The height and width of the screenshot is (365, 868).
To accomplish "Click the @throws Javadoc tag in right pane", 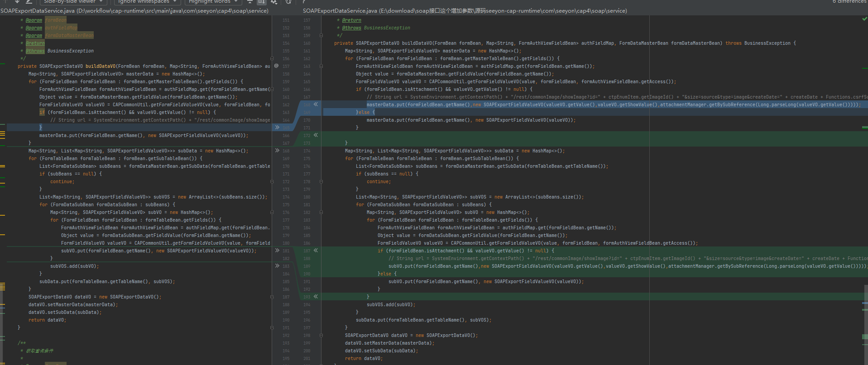I will [352, 28].
